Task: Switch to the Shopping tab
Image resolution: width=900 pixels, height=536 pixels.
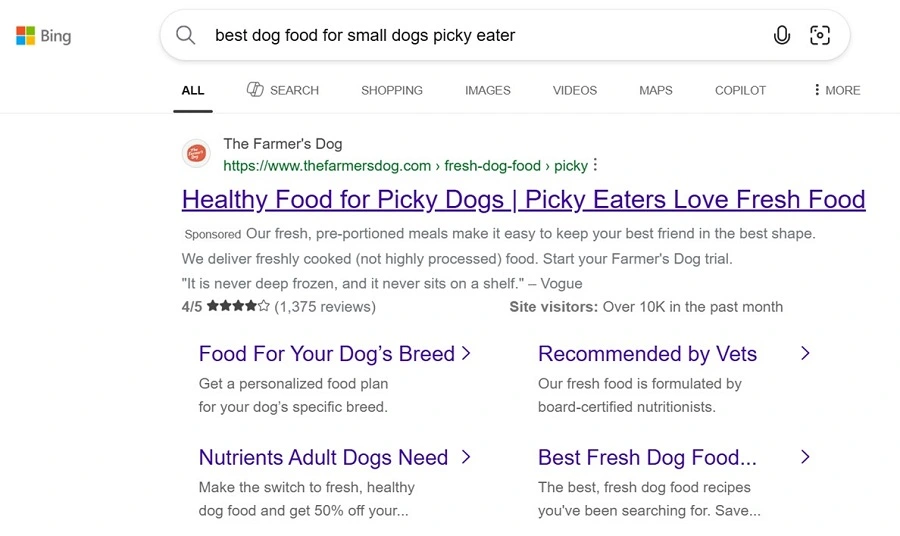Action: point(392,90)
